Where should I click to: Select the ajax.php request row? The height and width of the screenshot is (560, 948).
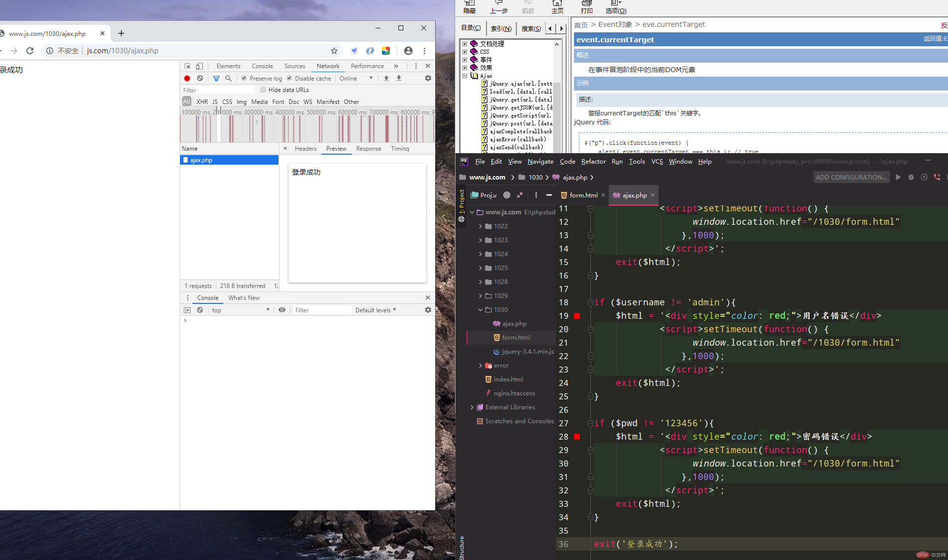point(229,160)
